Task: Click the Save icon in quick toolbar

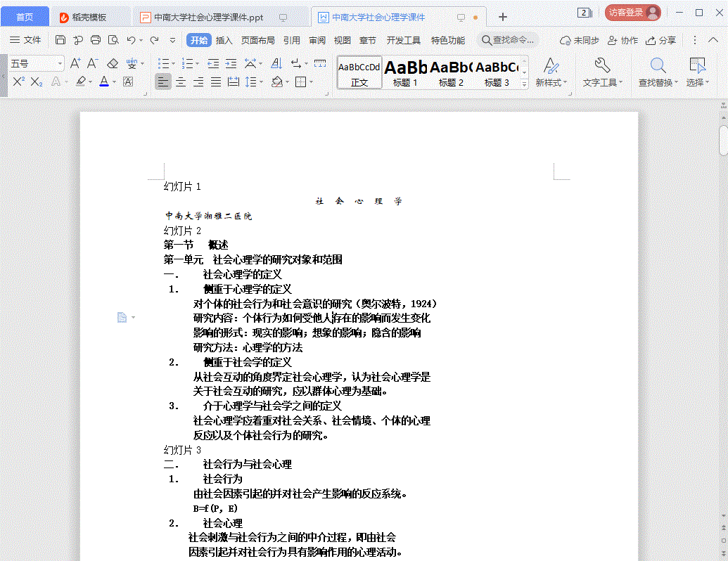Action: pyautogui.click(x=60, y=40)
